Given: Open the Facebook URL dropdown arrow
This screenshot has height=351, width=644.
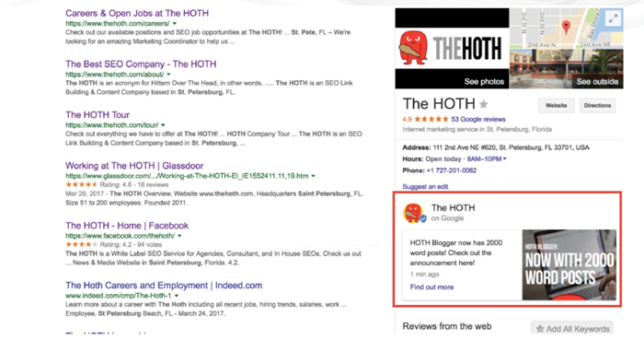Looking at the screenshot, I should tap(179, 236).
